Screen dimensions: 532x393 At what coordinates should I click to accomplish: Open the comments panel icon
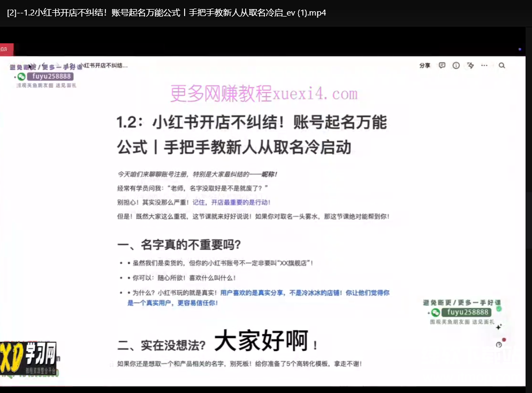coord(442,65)
